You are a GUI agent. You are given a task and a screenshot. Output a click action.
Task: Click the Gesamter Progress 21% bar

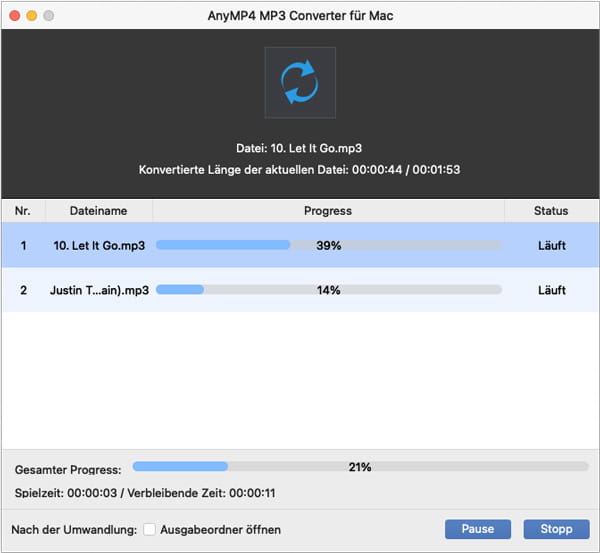point(360,467)
